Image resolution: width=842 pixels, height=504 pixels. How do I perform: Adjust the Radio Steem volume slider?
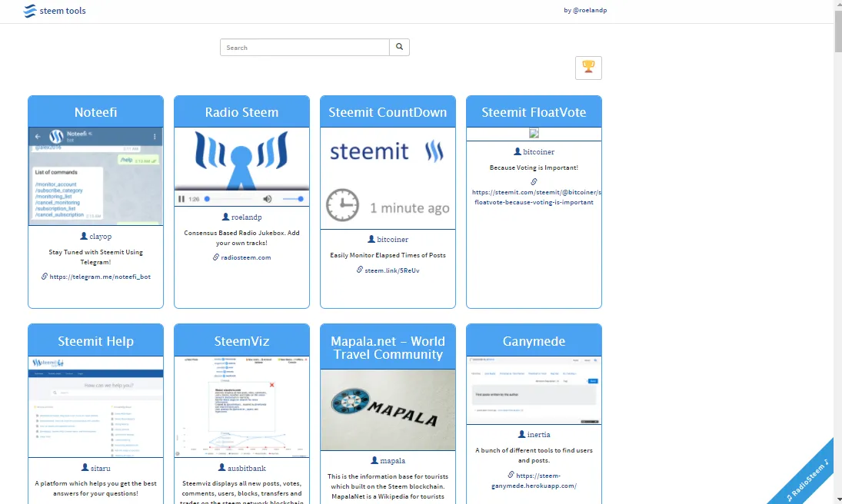[x=293, y=199]
